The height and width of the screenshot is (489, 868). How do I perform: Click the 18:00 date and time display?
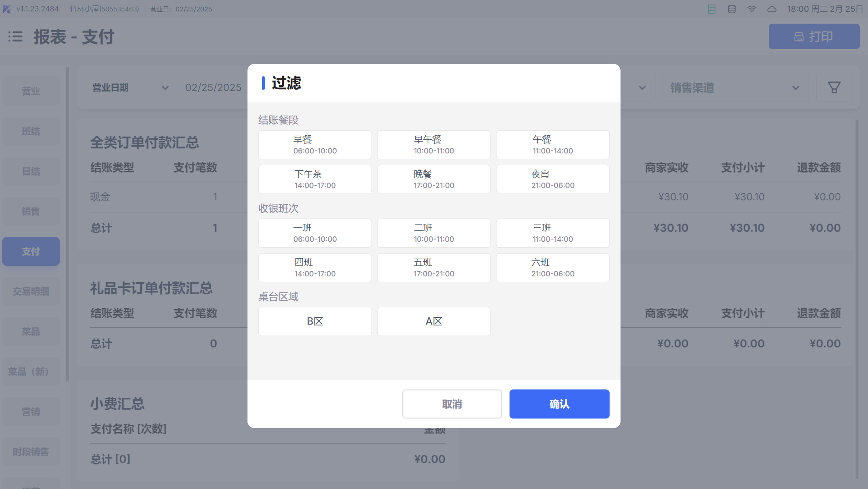point(825,9)
